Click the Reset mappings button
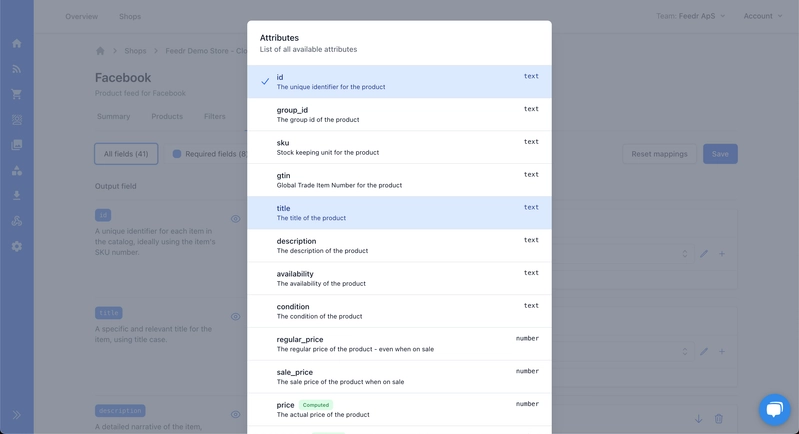 coord(659,154)
